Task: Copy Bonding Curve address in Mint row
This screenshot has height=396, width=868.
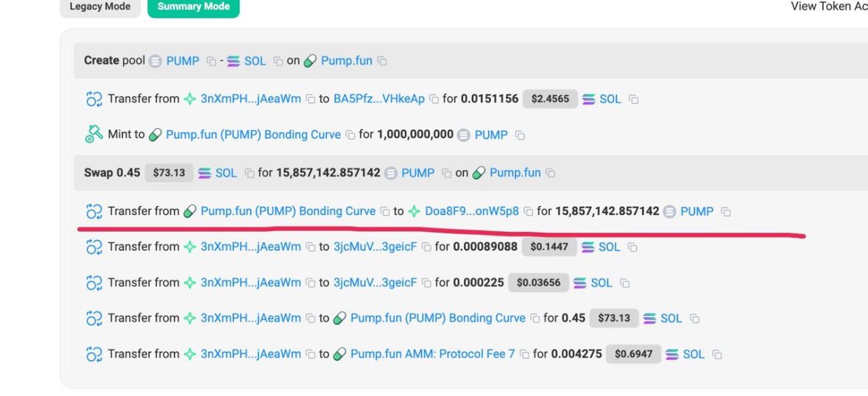Action: 350,135
